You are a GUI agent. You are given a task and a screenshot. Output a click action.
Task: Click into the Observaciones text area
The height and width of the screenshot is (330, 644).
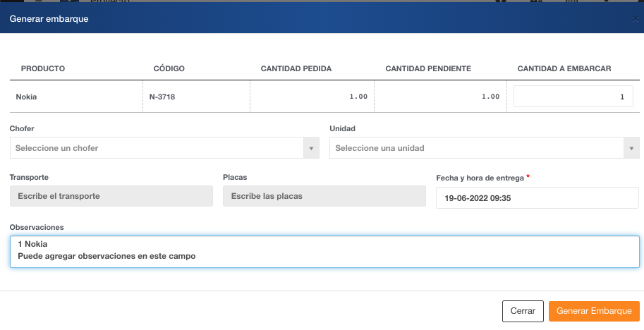[324, 251]
